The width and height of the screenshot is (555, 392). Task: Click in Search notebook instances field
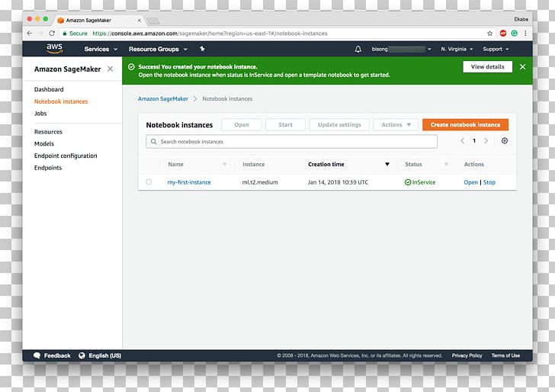point(294,142)
